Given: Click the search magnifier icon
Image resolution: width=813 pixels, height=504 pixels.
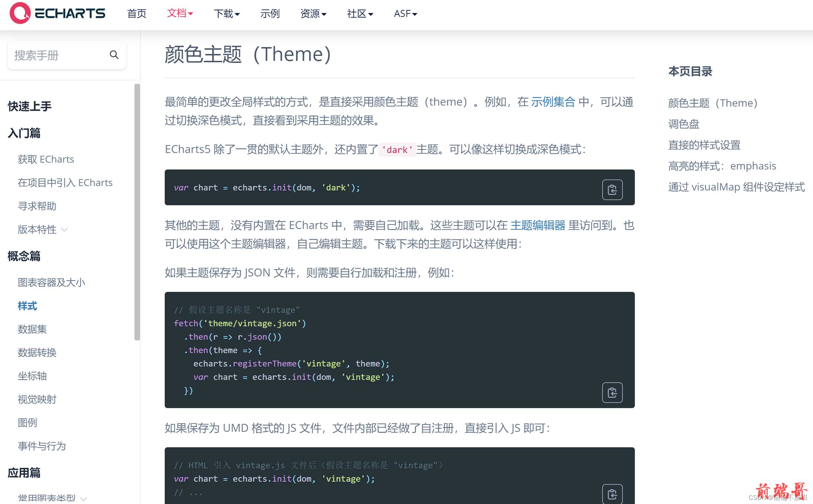Looking at the screenshot, I should (114, 55).
